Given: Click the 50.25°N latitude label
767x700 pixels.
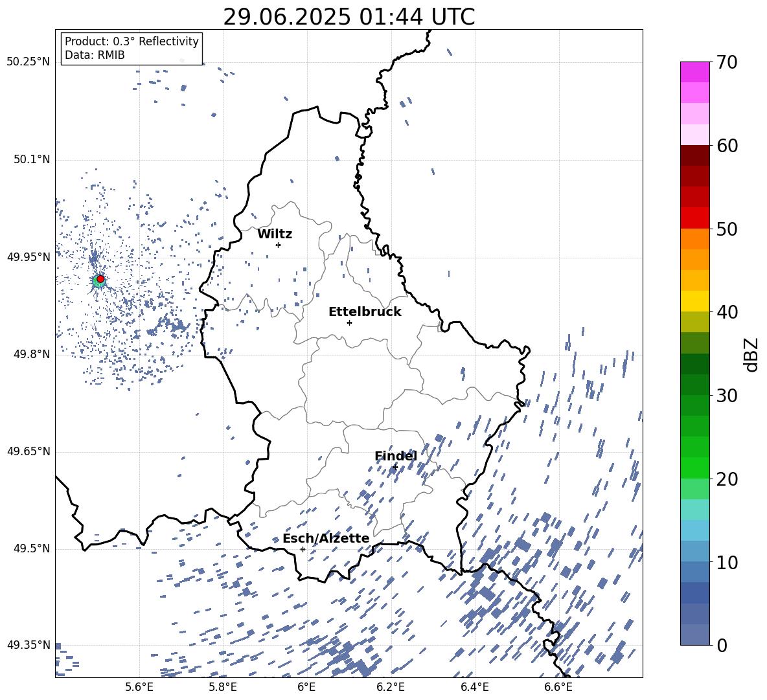Looking at the screenshot, I should pos(29,62).
